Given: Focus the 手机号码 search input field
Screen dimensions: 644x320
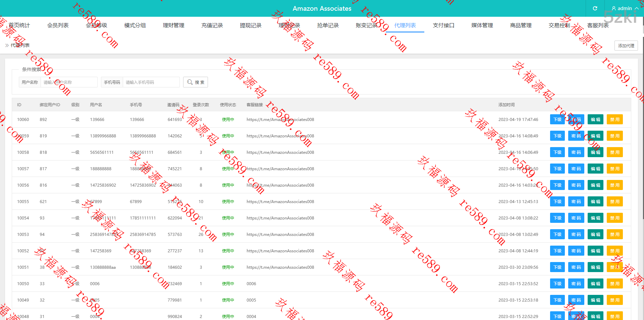Looking at the screenshot, I should click(151, 82).
